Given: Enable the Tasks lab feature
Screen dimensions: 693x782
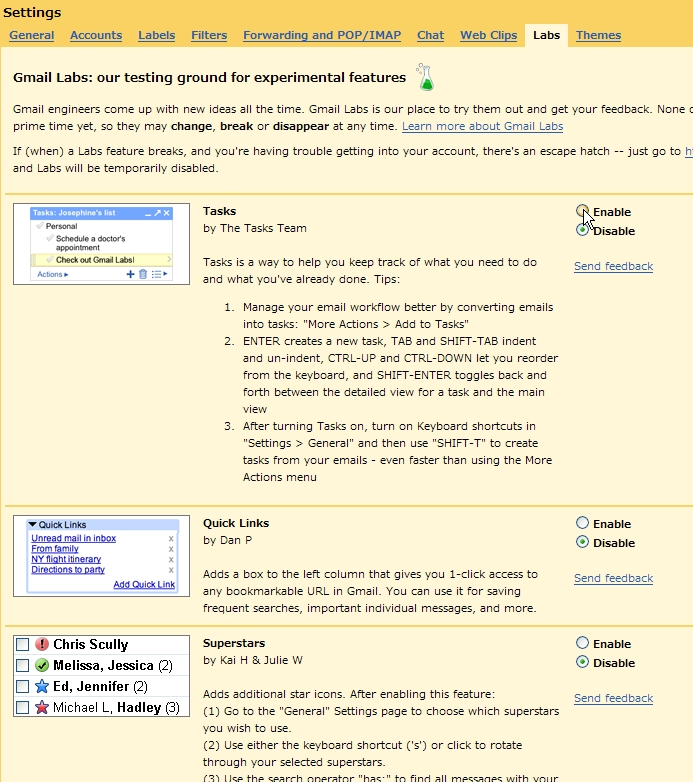Looking at the screenshot, I should click(582, 211).
